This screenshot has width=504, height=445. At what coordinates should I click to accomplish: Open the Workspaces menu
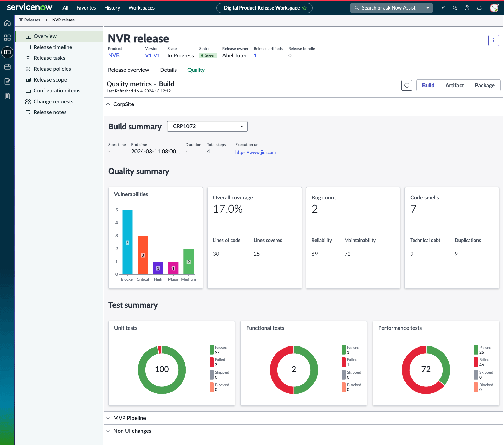tap(142, 8)
